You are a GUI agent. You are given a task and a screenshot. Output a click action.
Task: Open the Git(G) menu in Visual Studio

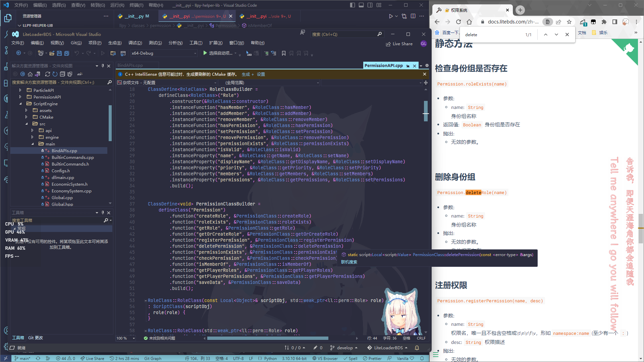[76, 43]
